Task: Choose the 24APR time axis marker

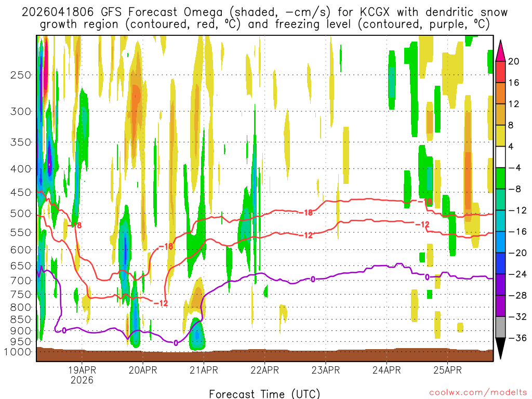Action: 387,370
